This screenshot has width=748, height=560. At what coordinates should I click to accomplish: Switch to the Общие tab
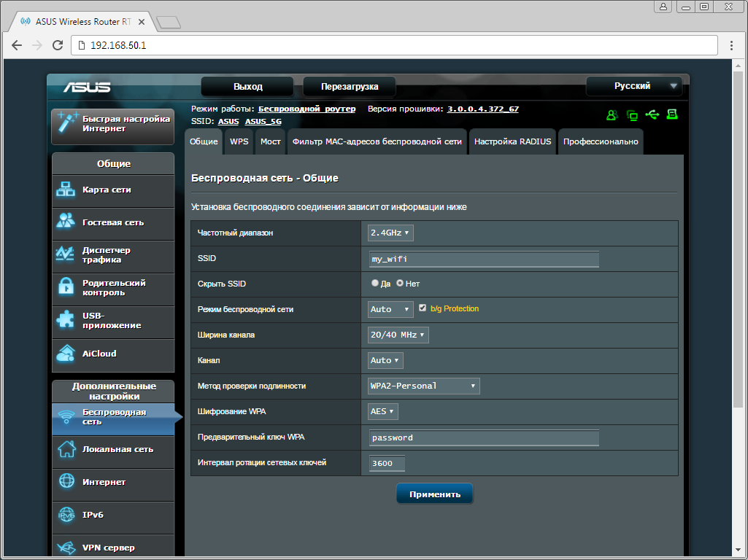click(204, 141)
